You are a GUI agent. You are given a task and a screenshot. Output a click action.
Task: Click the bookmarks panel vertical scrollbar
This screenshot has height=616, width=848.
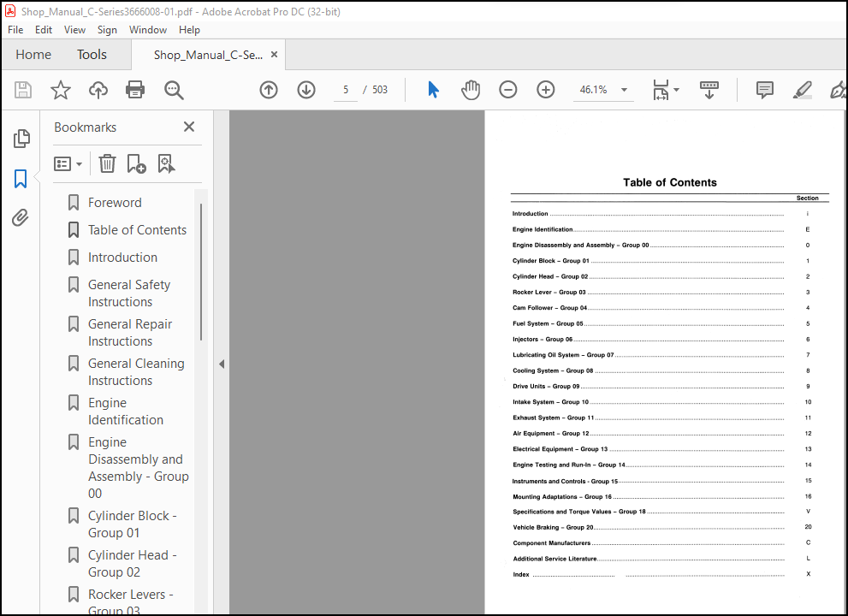click(x=201, y=272)
